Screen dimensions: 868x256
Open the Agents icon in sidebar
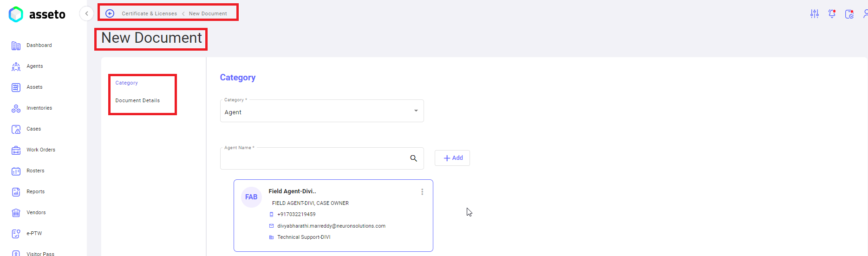[16, 66]
